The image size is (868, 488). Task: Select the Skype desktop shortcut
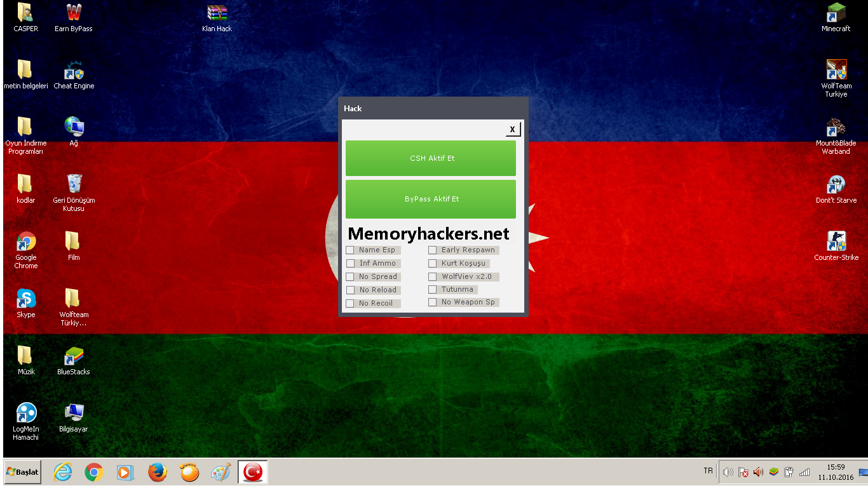pos(25,303)
